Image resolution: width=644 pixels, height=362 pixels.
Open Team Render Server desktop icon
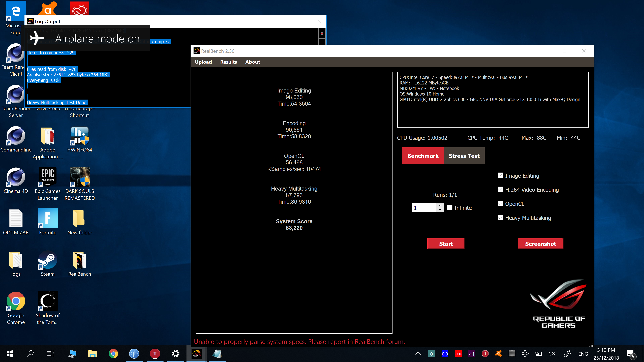point(15,101)
